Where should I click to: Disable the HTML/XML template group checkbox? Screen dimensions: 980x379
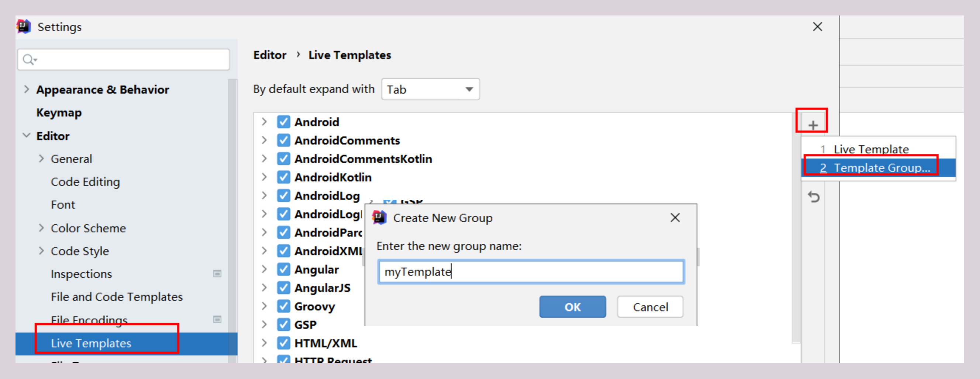tap(283, 343)
